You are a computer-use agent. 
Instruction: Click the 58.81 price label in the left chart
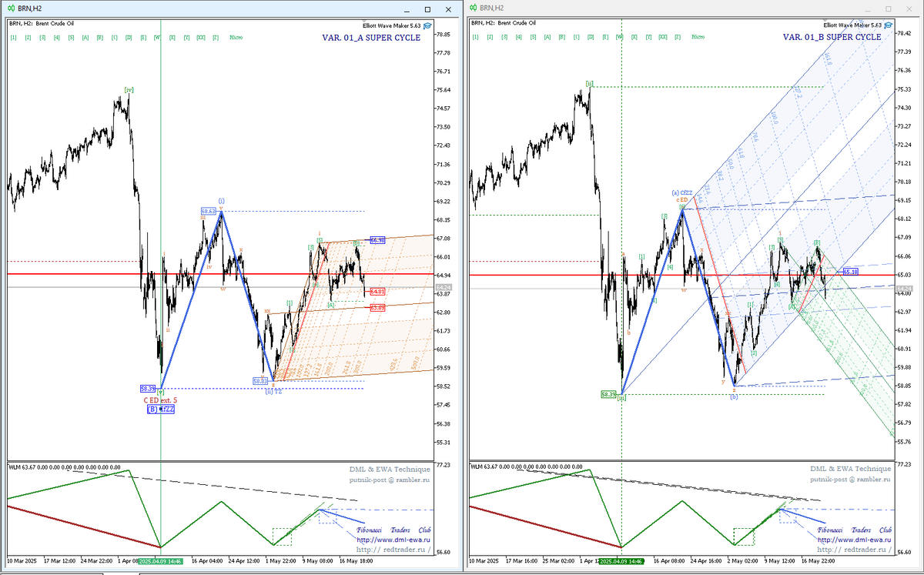pos(260,381)
